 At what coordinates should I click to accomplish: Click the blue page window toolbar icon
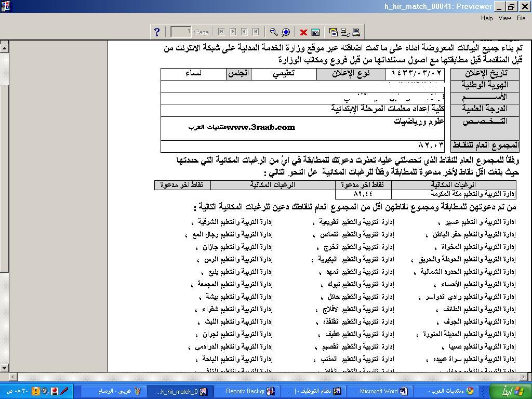coord(315,32)
